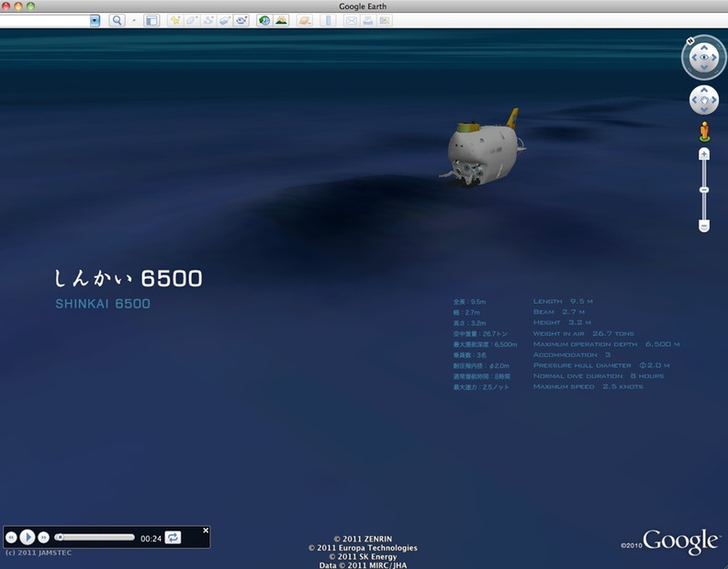Click the 'Pressure hull diameter' spec line
The width and height of the screenshot is (728, 569).
[601, 365]
